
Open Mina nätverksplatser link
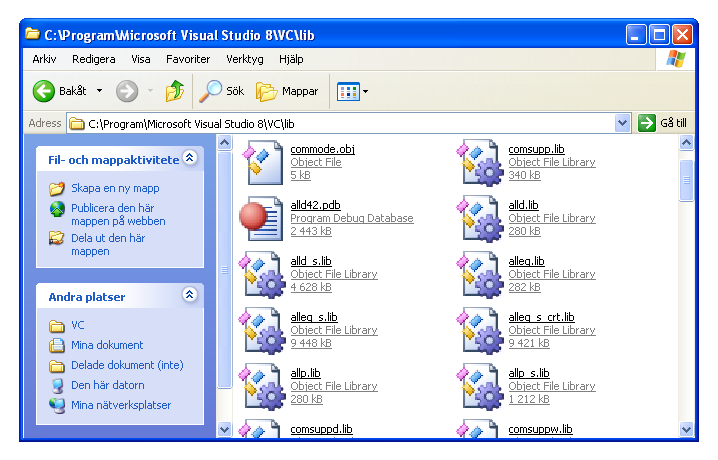coord(121,405)
